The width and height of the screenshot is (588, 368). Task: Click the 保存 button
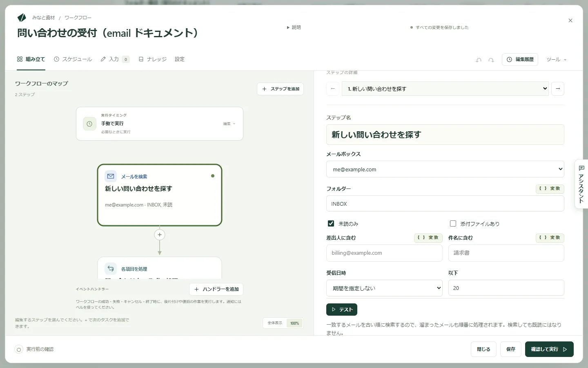click(511, 349)
